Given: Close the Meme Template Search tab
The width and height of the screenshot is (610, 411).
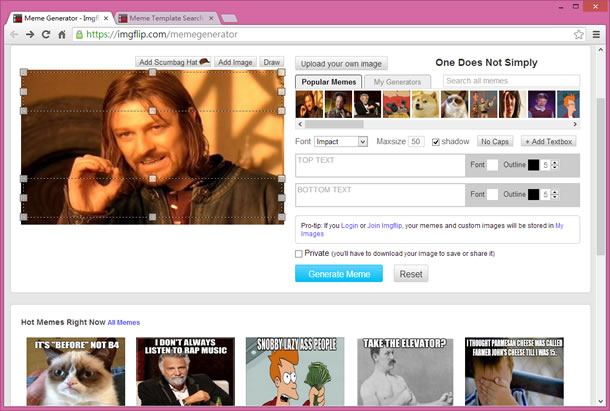Looking at the screenshot, I should [x=211, y=18].
